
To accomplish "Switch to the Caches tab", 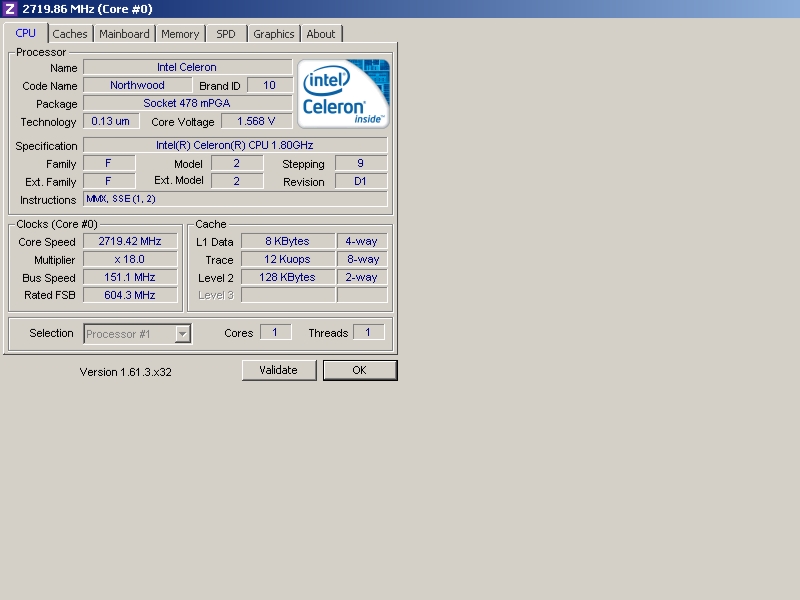I will click(70, 34).
